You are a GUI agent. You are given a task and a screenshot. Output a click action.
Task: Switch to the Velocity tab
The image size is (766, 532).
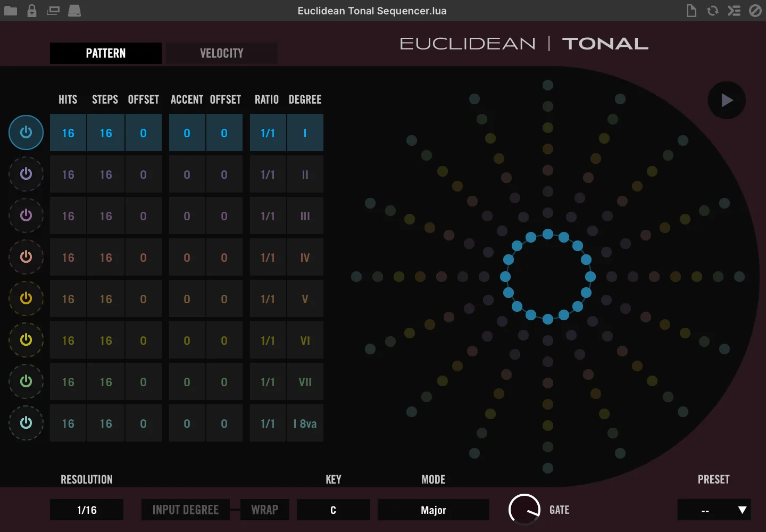pos(222,53)
